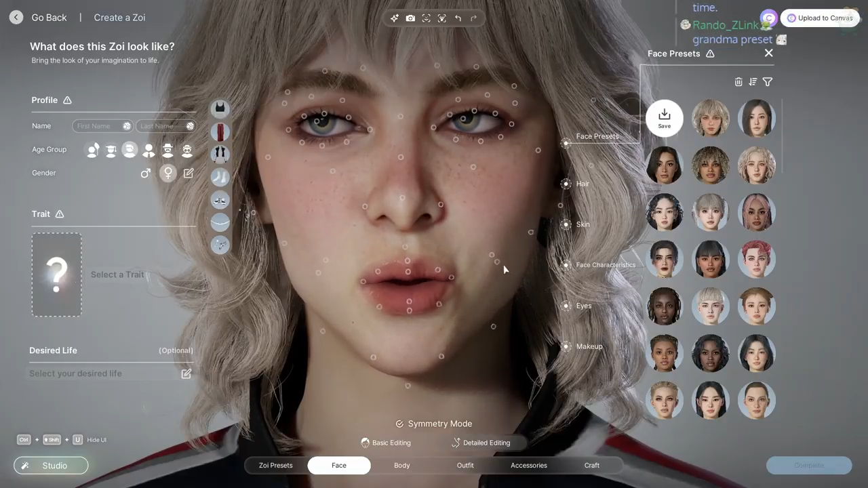The image size is (868, 488).
Task: Choose the highlighted young adult age group
Action: click(130, 150)
